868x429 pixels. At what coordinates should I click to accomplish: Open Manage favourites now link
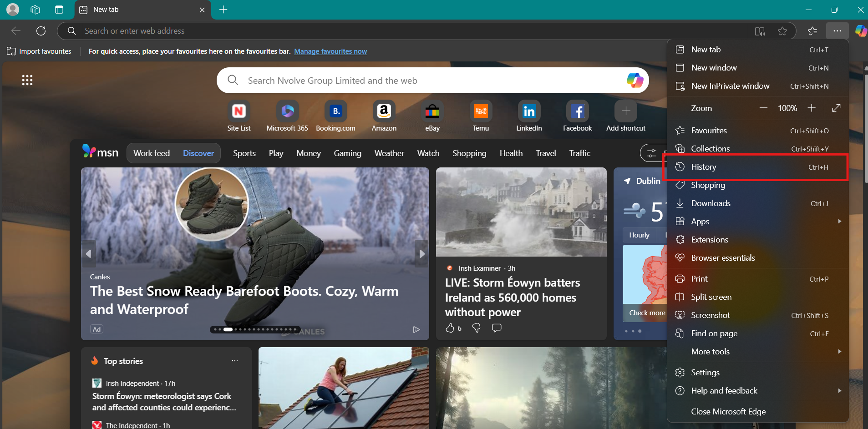(330, 51)
